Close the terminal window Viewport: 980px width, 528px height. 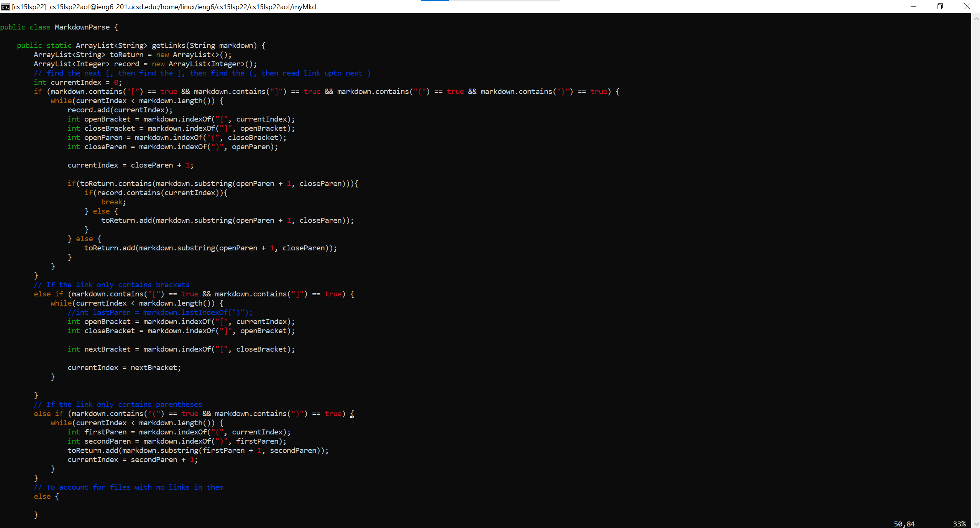967,7
